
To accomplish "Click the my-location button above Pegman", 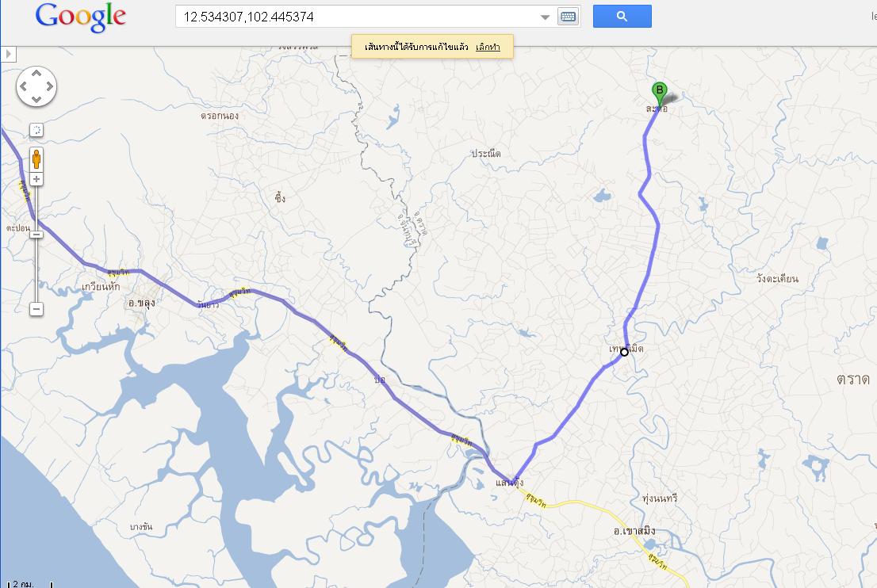I will [x=36, y=130].
